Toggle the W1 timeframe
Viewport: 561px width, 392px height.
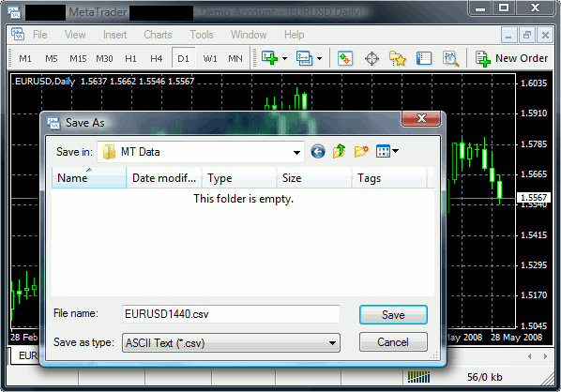click(210, 58)
